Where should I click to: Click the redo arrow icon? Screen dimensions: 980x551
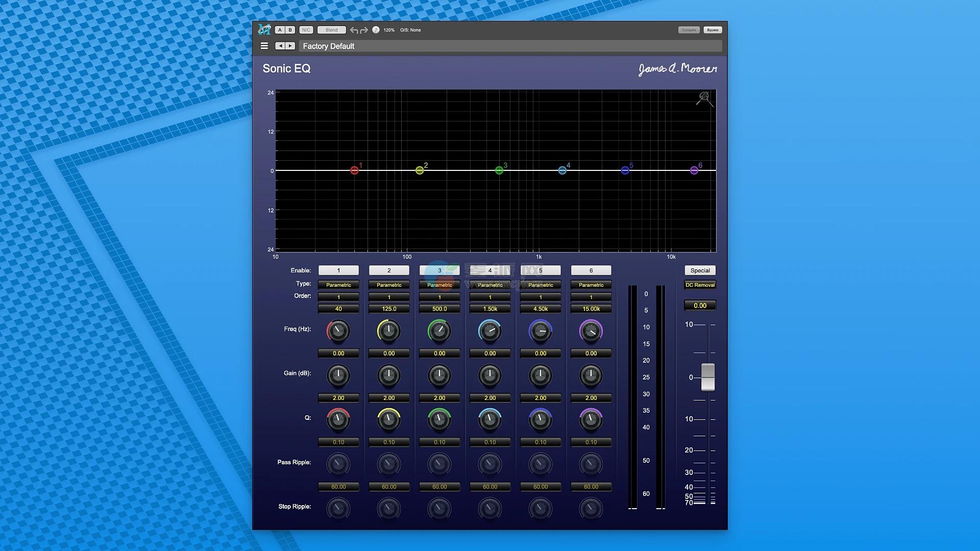364,30
